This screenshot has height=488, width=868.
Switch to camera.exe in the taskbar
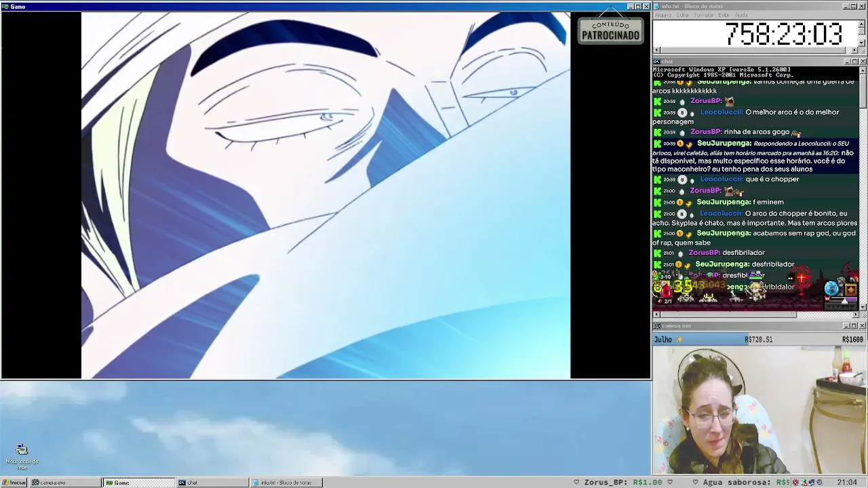(x=66, y=483)
